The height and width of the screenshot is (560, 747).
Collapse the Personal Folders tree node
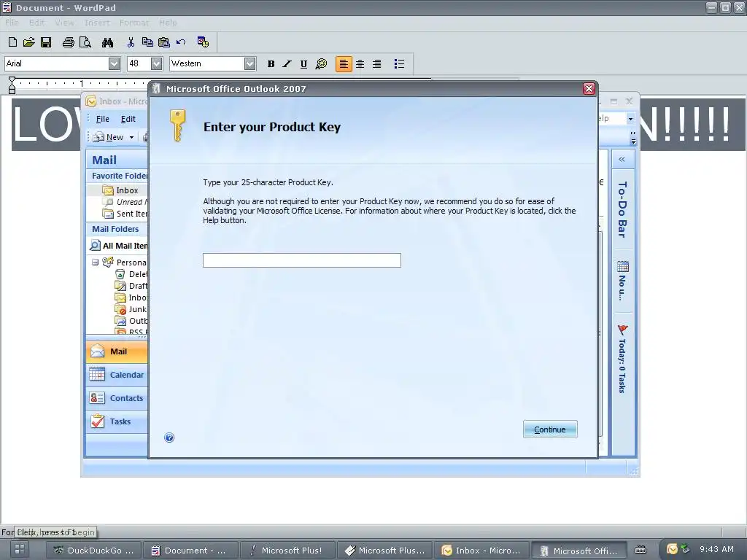96,262
